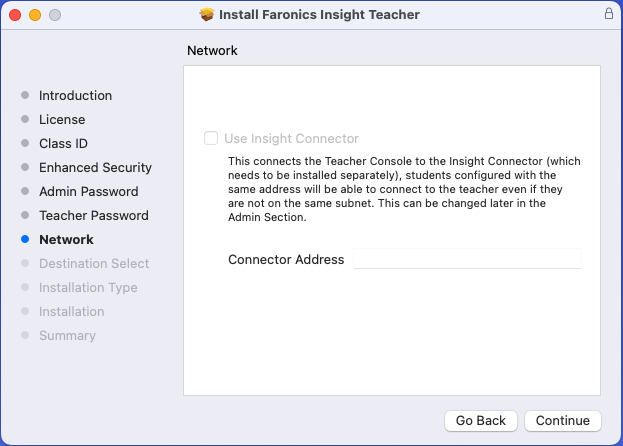Click the package icon in title bar
Image resolution: width=623 pixels, height=446 pixels.
207,15
